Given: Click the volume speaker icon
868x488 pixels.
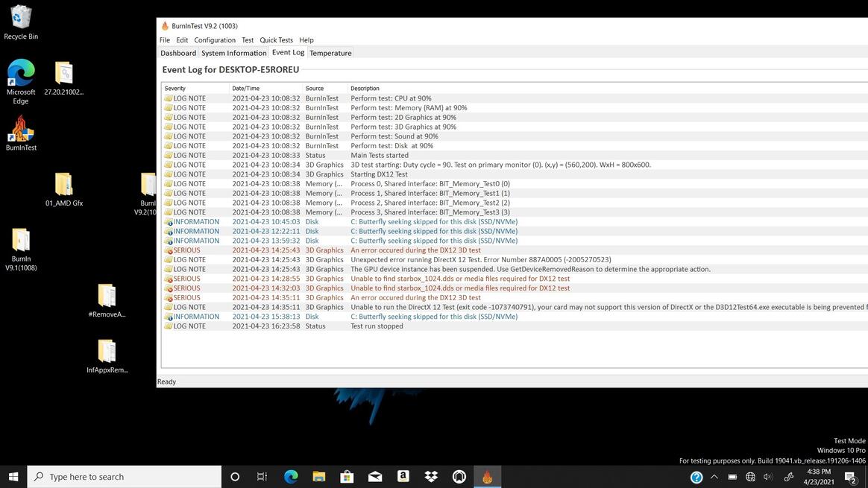Looking at the screenshot, I should pos(768,476).
